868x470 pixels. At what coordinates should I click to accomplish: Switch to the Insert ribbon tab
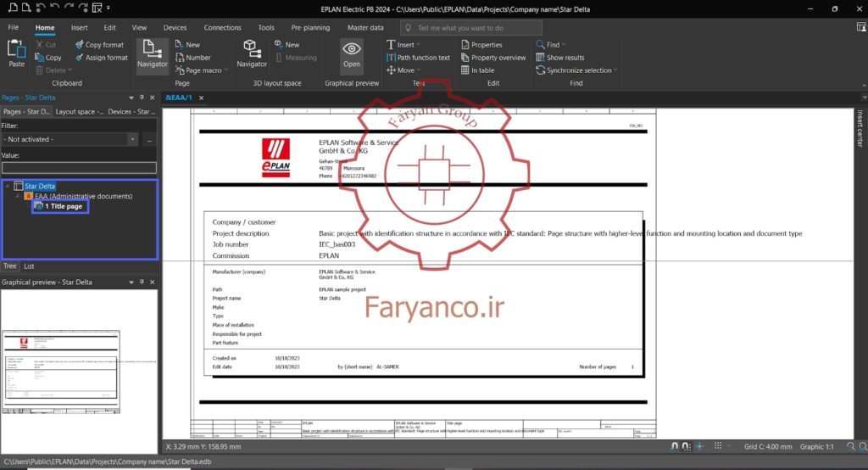coord(79,27)
